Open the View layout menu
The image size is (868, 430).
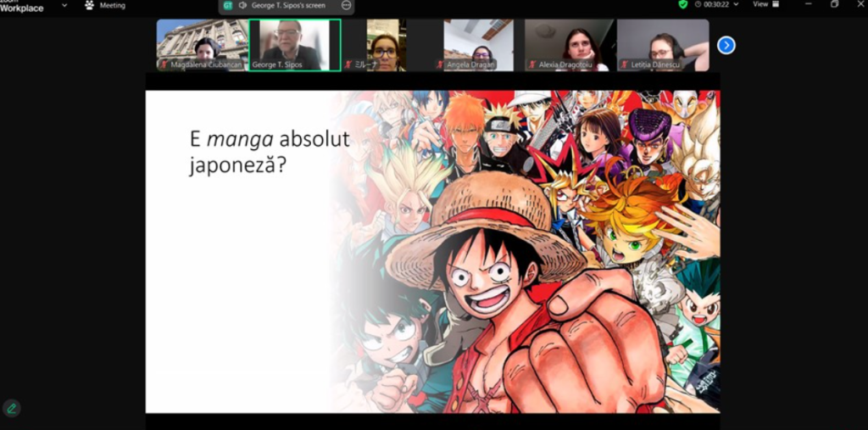[765, 4]
